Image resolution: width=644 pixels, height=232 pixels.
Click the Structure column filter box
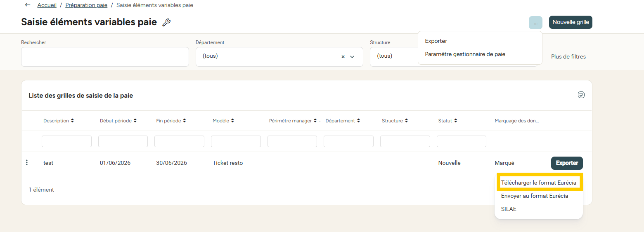pos(405,141)
